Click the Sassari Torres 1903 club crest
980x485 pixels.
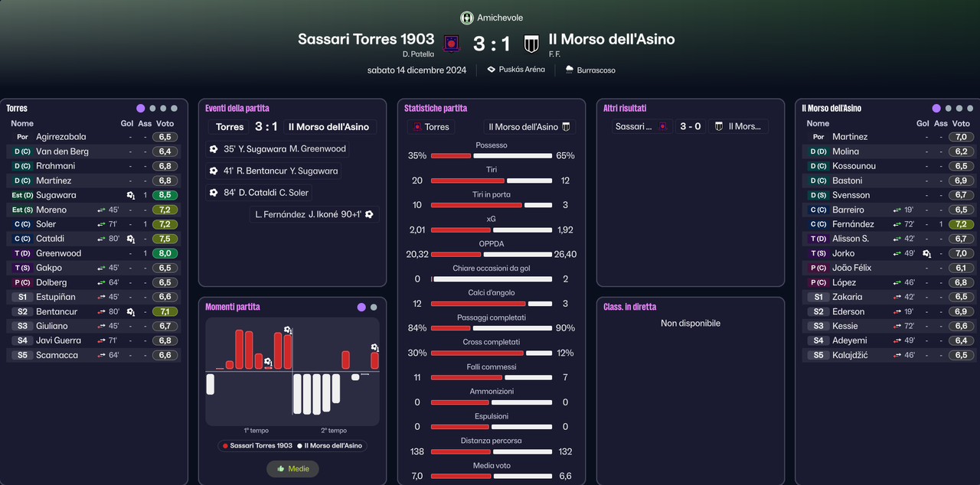(451, 44)
